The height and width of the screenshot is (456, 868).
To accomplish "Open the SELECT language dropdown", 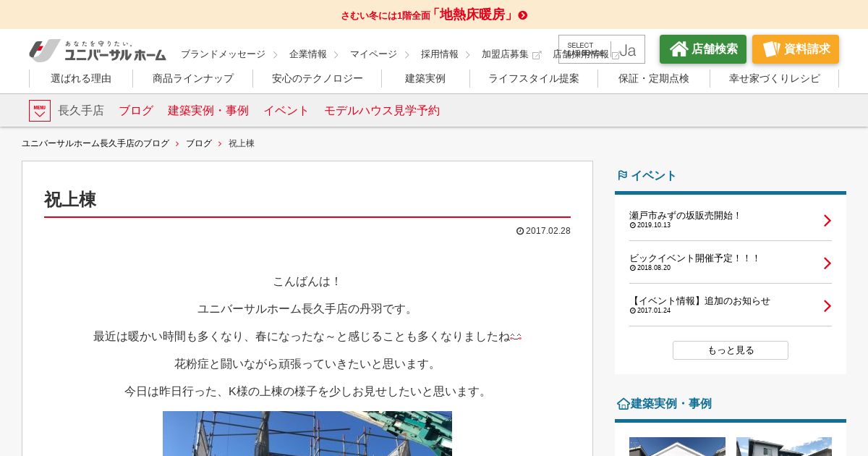I will (602, 49).
